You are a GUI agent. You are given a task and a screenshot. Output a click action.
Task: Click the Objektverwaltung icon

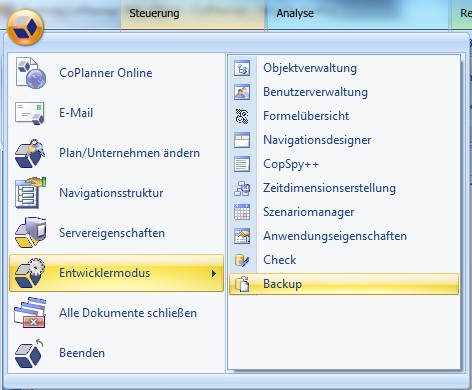click(242, 68)
